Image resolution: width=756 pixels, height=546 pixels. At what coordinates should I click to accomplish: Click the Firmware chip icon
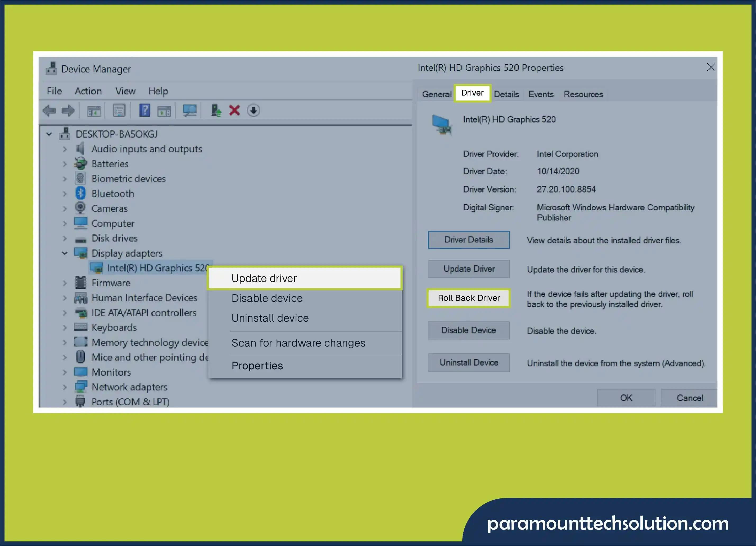pos(80,283)
